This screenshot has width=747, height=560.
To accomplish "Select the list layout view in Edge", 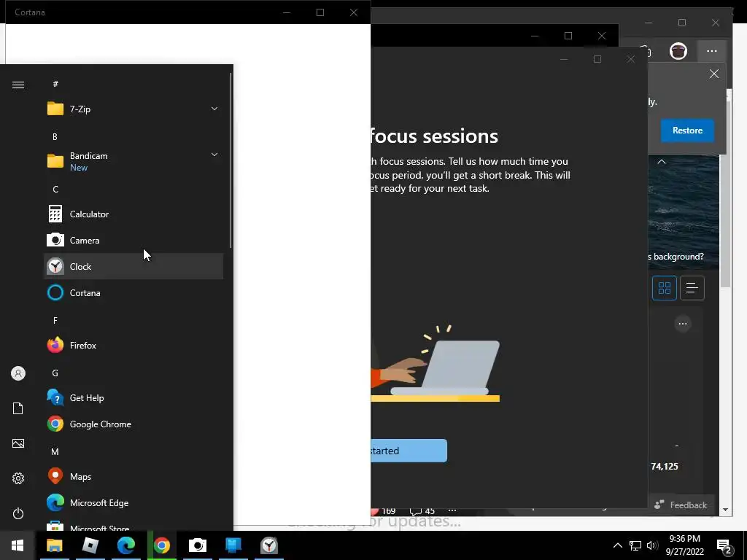I will pyautogui.click(x=692, y=288).
